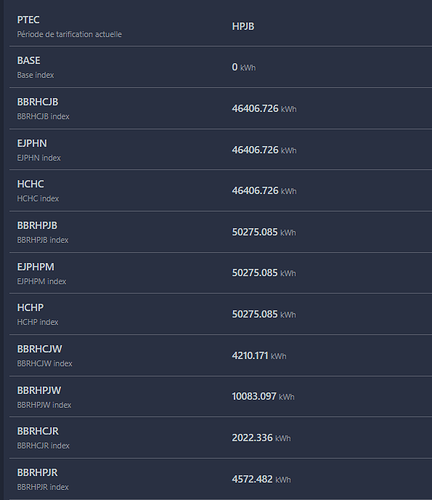The image size is (432, 500).
Task: Click the 46406.726 kWh value for EJPHN
Action: [264, 150]
